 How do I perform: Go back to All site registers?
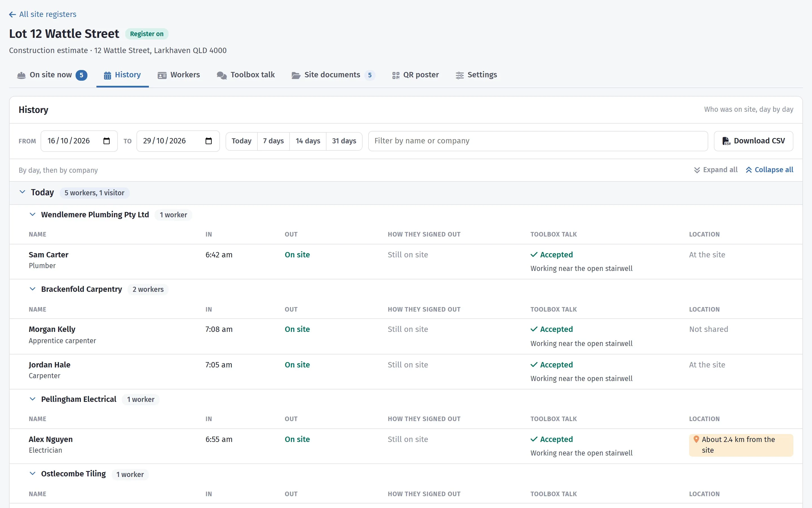coord(43,14)
